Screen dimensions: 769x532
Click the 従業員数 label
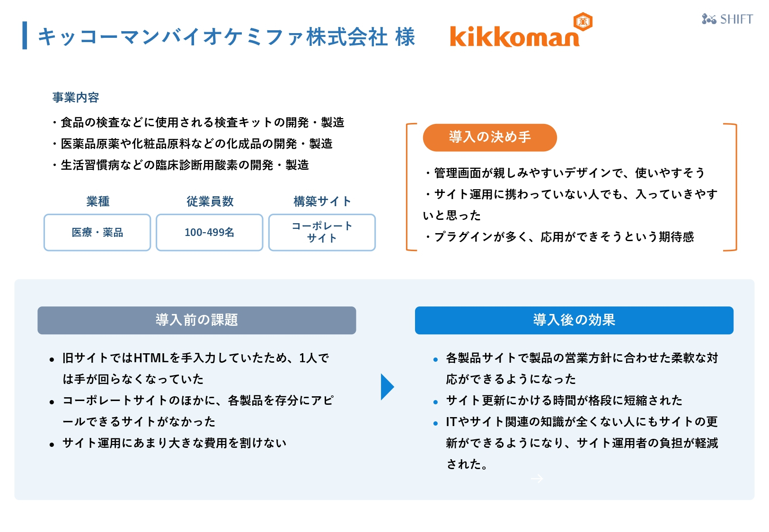[x=210, y=201]
